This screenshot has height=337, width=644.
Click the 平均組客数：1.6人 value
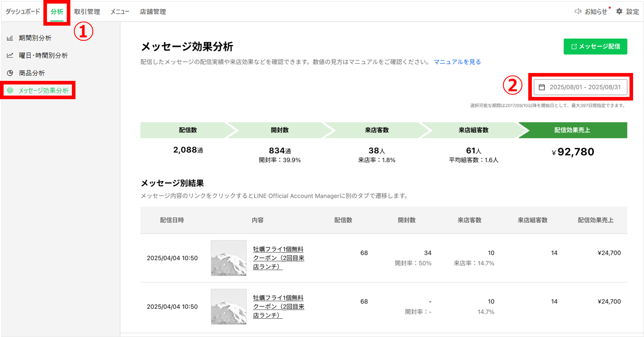[473, 160]
